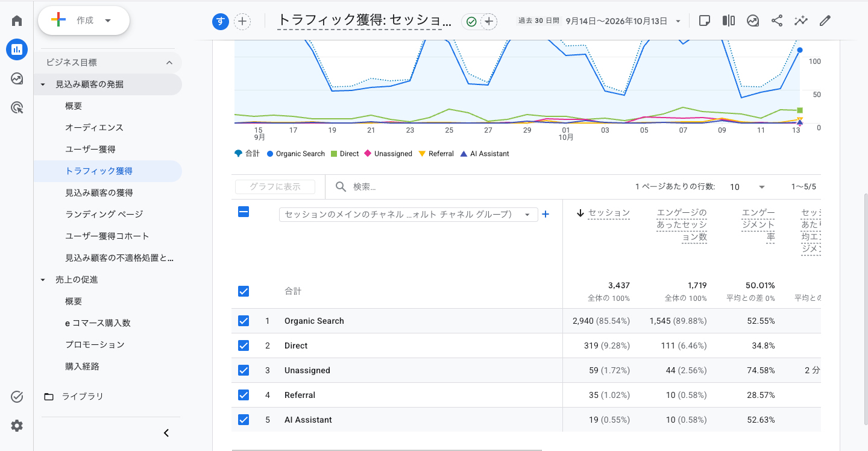This screenshot has width=868, height=451.
Task: Add a secondary dimension with plus icon
Action: click(546, 214)
